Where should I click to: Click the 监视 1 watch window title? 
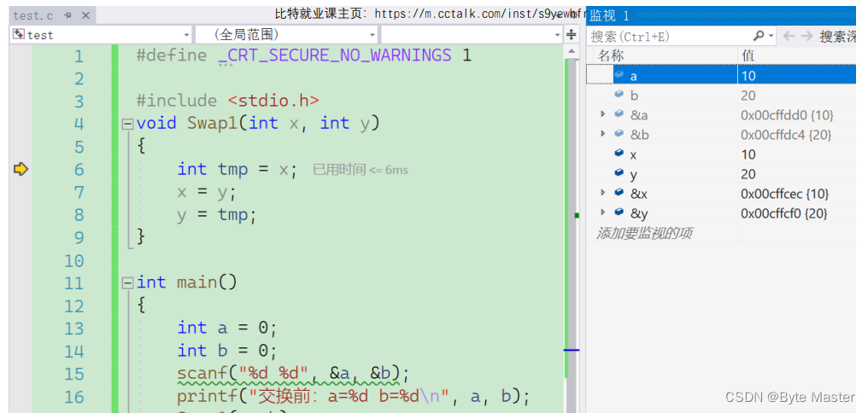[x=609, y=15]
